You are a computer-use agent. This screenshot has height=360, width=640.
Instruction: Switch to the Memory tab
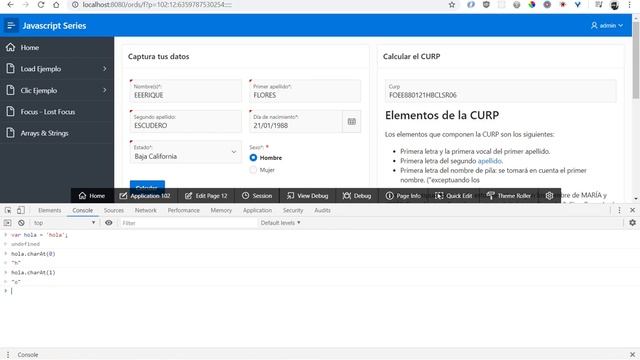pos(221,210)
